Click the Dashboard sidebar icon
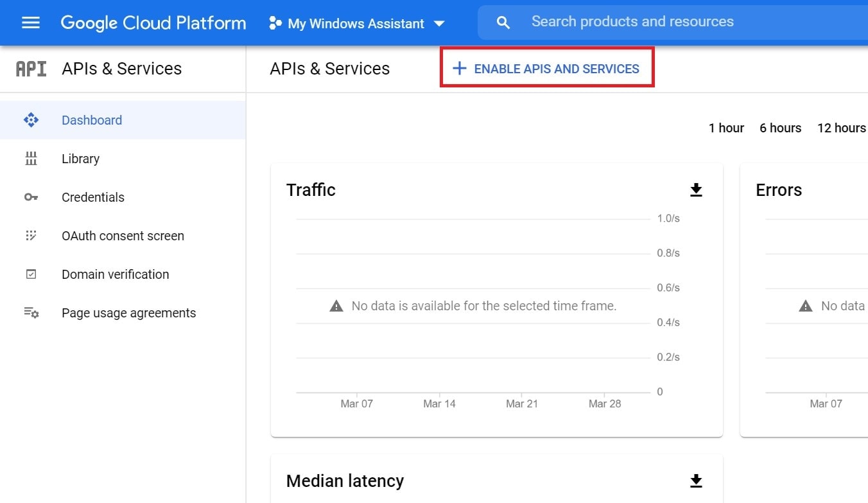This screenshot has height=503, width=868. [31, 120]
